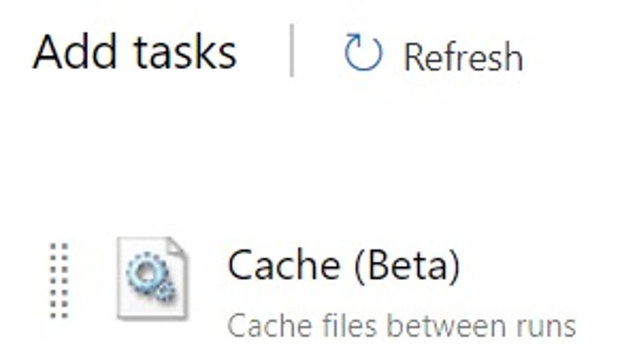Click the circular Refresh arrow icon

(x=363, y=53)
